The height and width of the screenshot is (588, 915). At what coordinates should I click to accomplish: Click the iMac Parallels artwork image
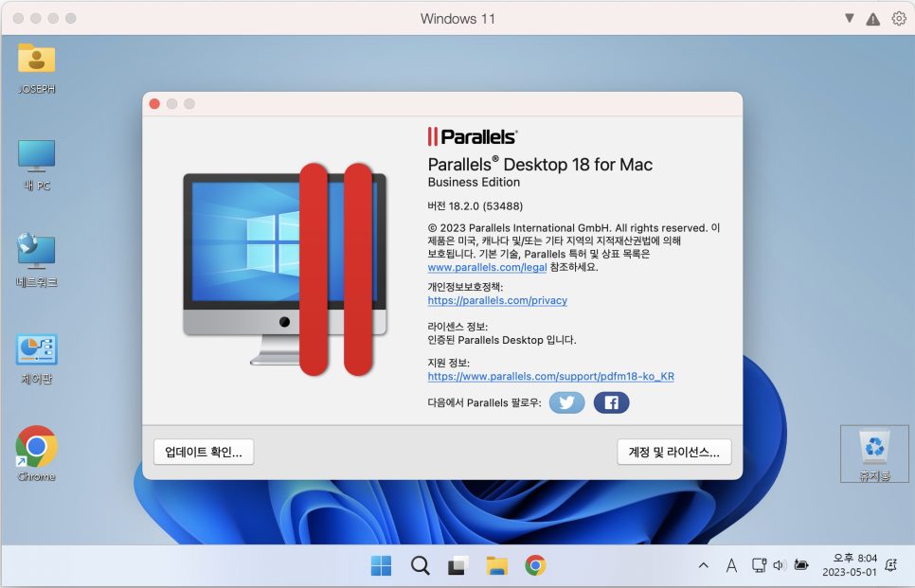(285, 270)
